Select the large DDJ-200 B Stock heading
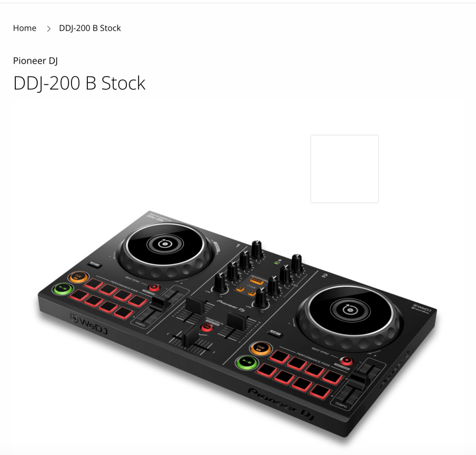Screen dimensions: 476x455 pos(79,83)
